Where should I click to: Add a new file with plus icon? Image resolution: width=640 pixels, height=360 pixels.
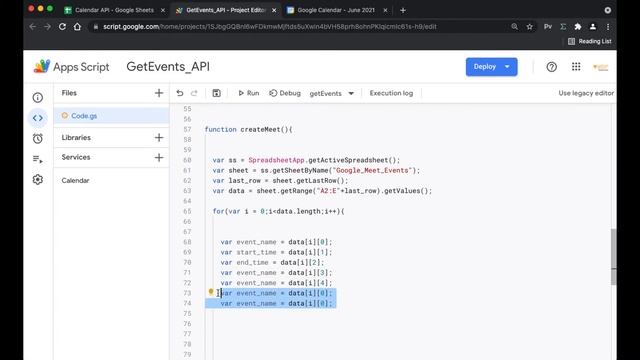[x=159, y=93]
